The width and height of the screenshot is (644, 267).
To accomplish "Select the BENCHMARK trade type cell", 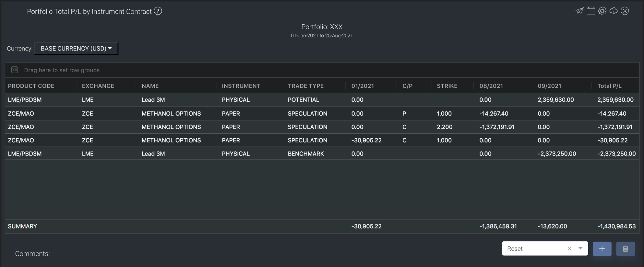I will [x=306, y=154].
